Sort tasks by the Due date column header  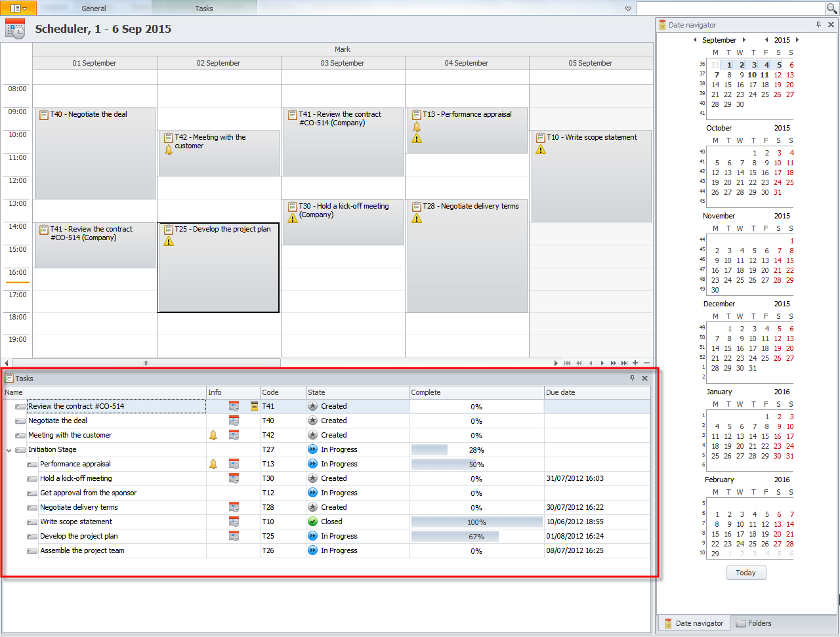[596, 392]
